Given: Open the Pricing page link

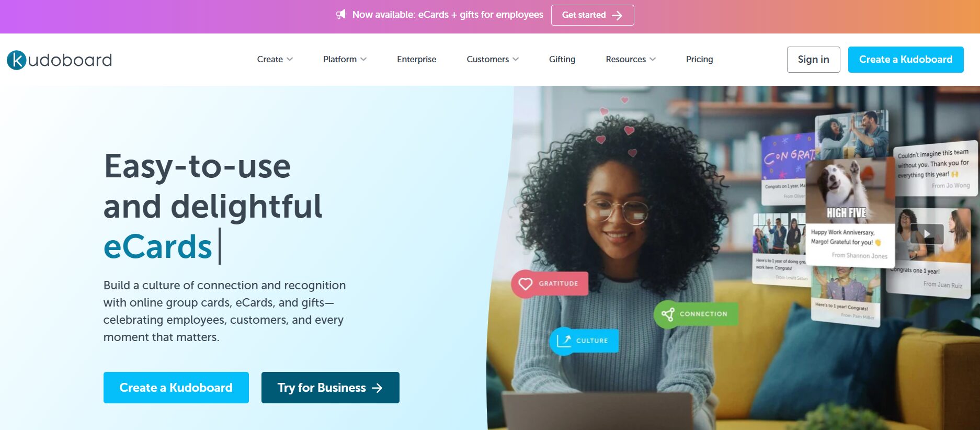Looking at the screenshot, I should coord(699,59).
